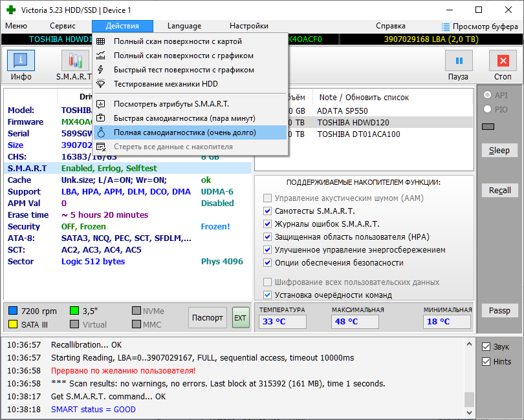This screenshot has height=420, width=524.
Task: Toggle Защищенная область пользователя (HPA) checkbox
Action: point(267,236)
